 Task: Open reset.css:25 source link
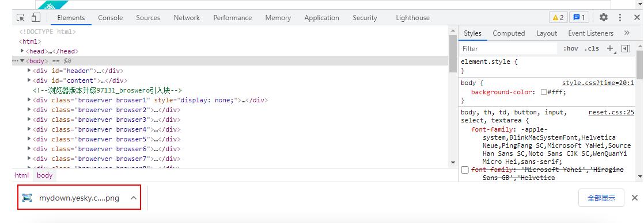(x=611, y=112)
